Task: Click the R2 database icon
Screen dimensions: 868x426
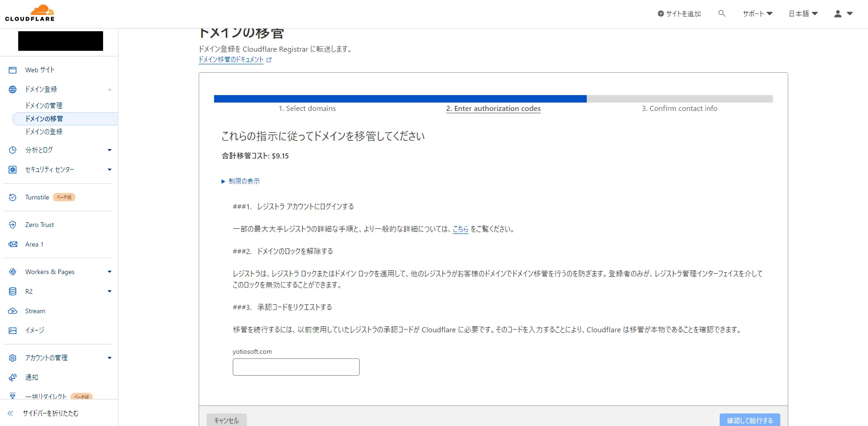Action: (13, 291)
